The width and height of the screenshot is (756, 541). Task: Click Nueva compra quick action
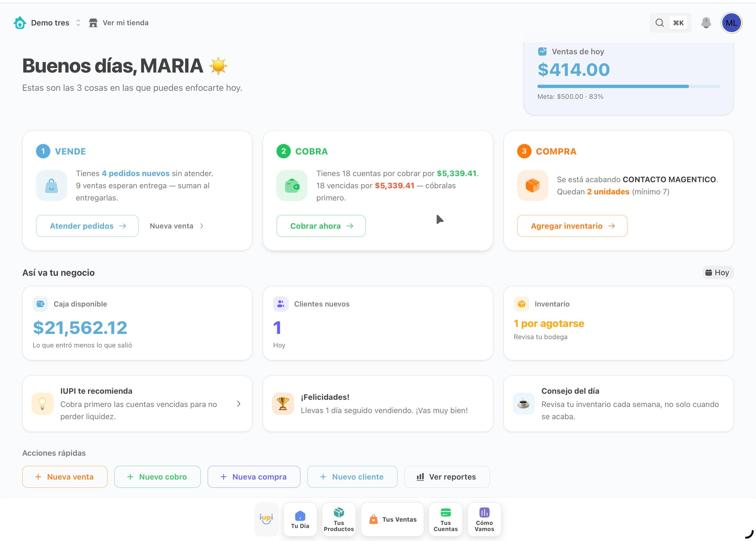(254, 477)
